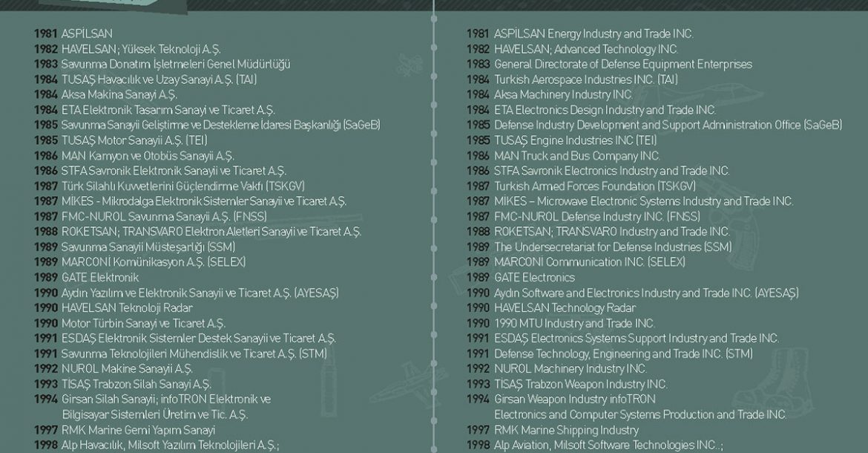Select 'Aydın Software and Electronics Industry' line
This screenshot has height=453, width=868.
point(647,293)
